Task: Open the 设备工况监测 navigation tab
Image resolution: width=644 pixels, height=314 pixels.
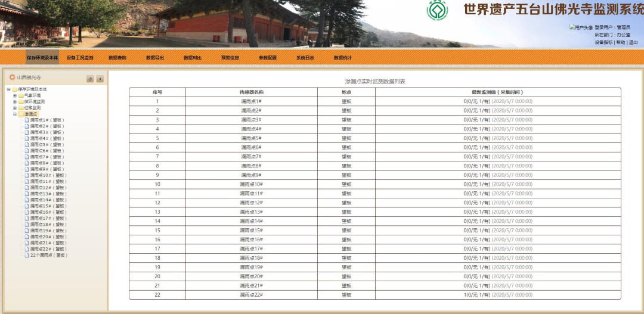Action: (80, 58)
